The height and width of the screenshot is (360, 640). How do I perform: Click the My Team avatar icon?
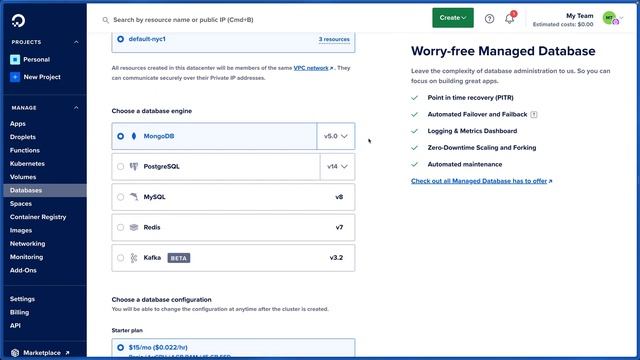pos(609,18)
